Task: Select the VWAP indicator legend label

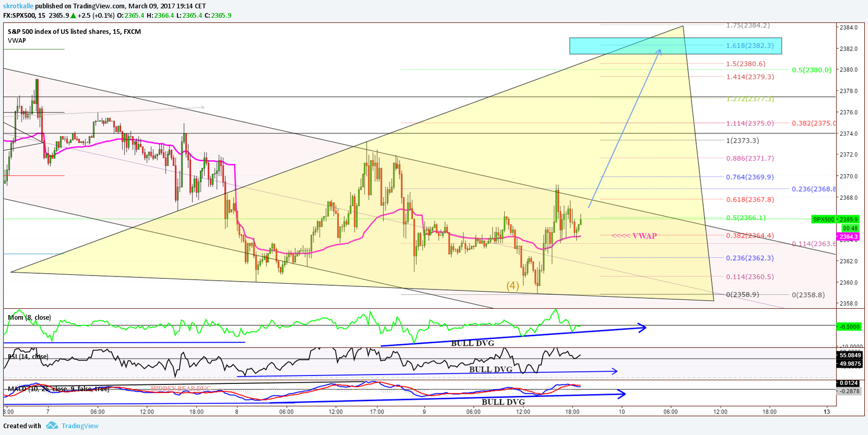Action: pyautogui.click(x=17, y=40)
